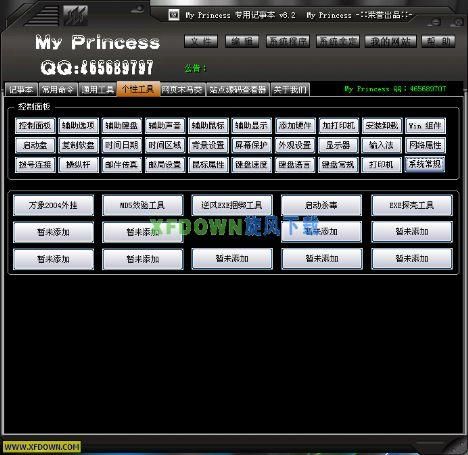The width and height of the screenshot is (468, 455).
Task: Launch 添加硬件 from the control panel group
Action: click(295, 126)
